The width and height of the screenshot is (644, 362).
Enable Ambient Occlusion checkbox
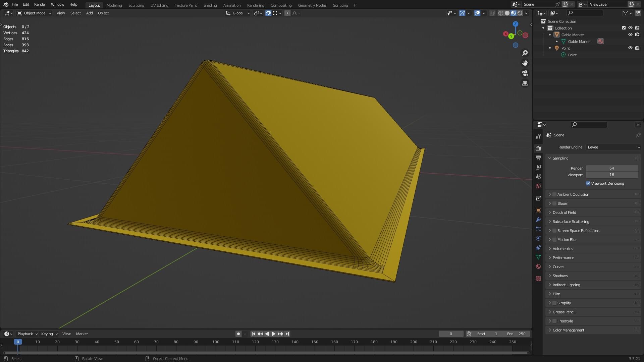coord(554,194)
